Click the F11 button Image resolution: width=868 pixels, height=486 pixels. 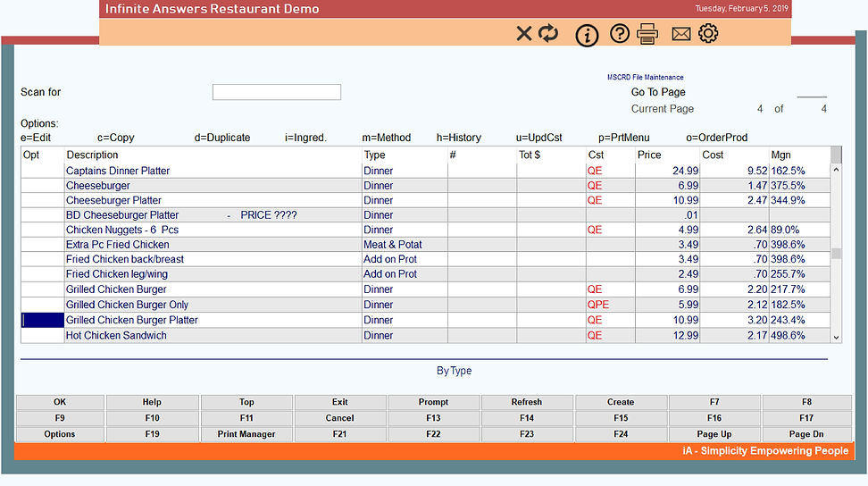[246, 418]
